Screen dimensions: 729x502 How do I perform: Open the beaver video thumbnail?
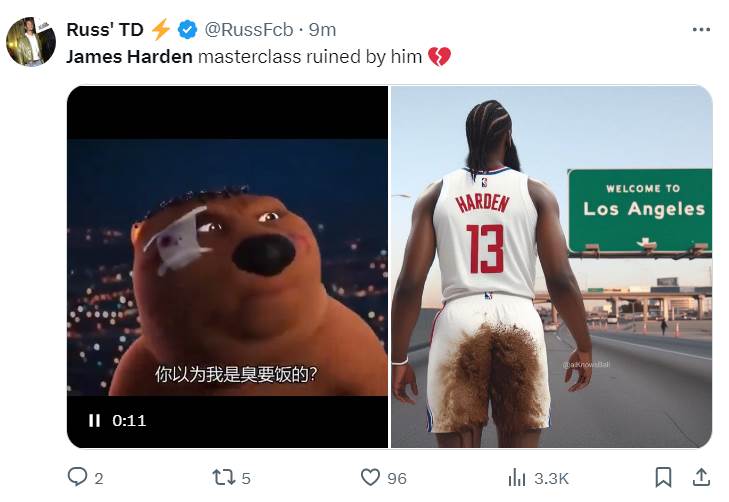click(x=227, y=267)
